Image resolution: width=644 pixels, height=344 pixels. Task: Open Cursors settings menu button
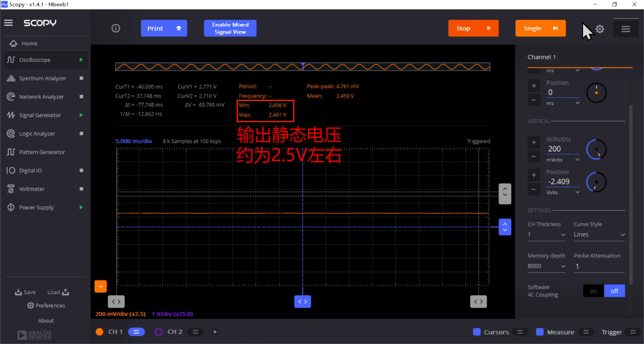pos(520,332)
